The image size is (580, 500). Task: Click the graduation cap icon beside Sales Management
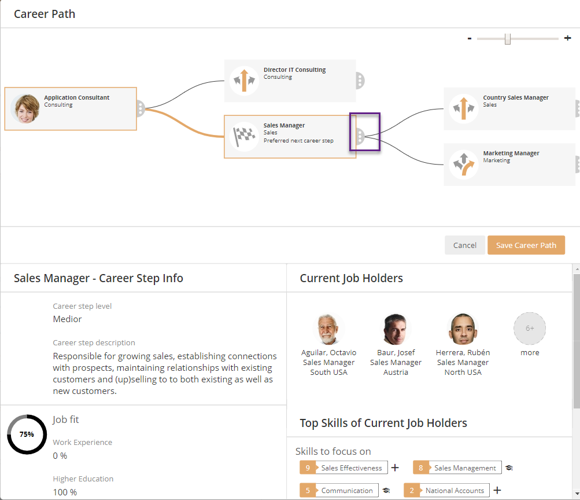pos(509,468)
